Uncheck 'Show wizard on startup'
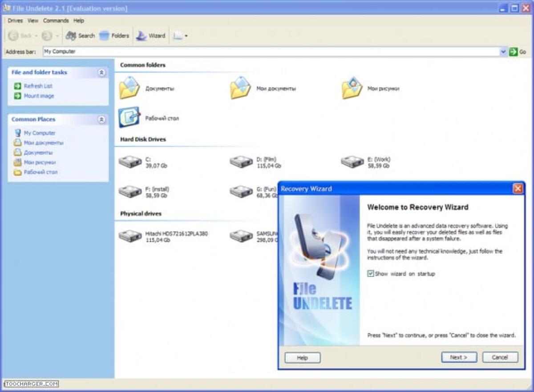 coord(370,274)
